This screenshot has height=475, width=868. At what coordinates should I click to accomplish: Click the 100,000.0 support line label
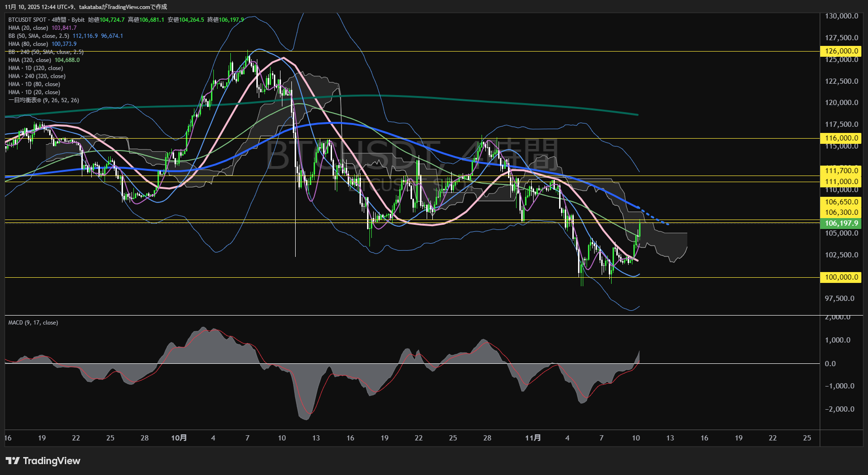tap(841, 277)
